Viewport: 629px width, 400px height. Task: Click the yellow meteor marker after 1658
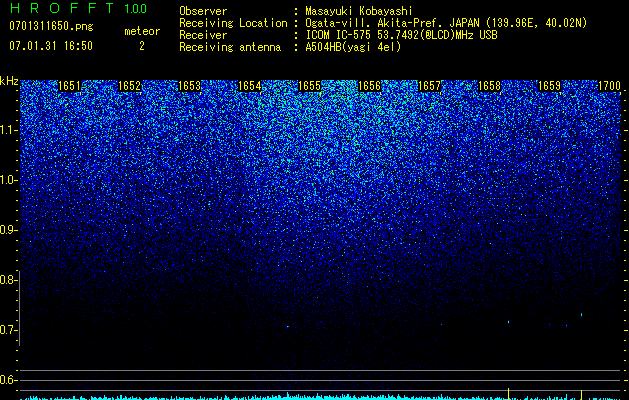[x=508, y=394]
